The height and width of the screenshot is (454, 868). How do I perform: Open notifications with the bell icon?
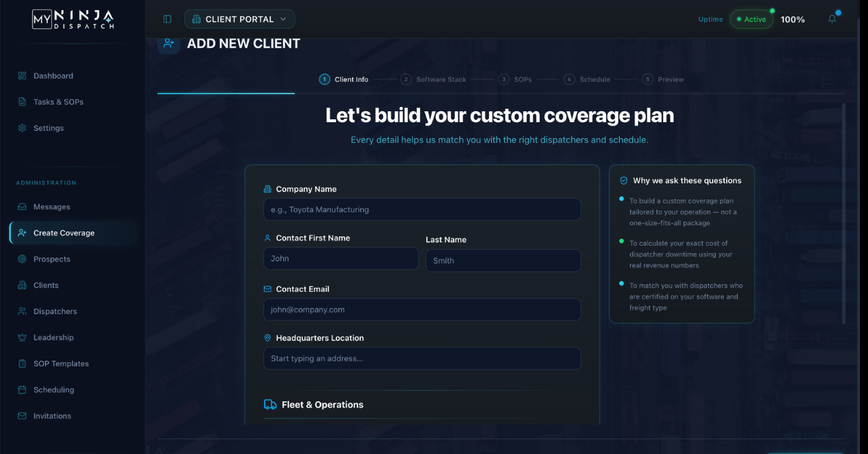[831, 18]
